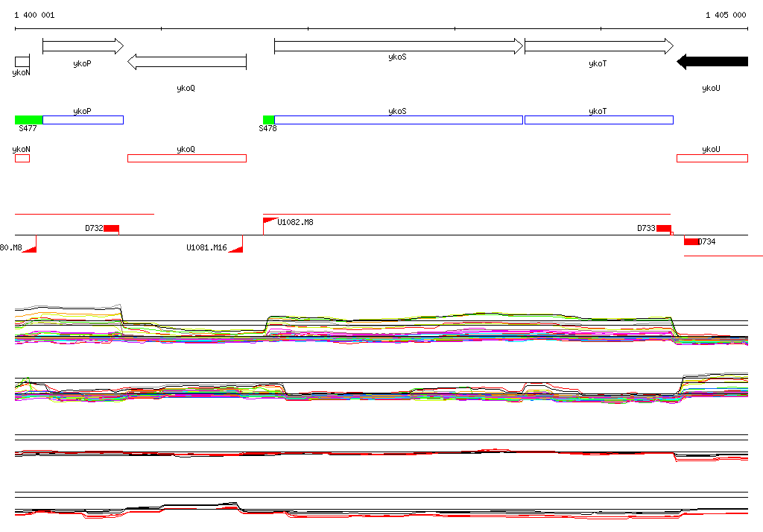Select the blue ykoT rectangle

[599, 120]
